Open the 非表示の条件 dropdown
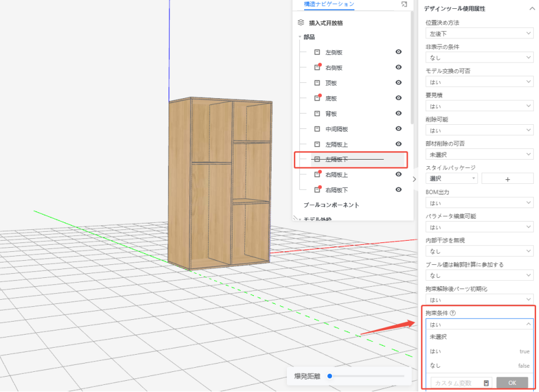 tap(479, 58)
